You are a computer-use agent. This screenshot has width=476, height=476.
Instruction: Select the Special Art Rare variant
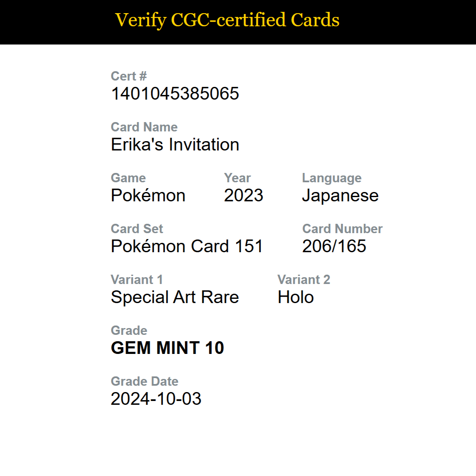175,297
